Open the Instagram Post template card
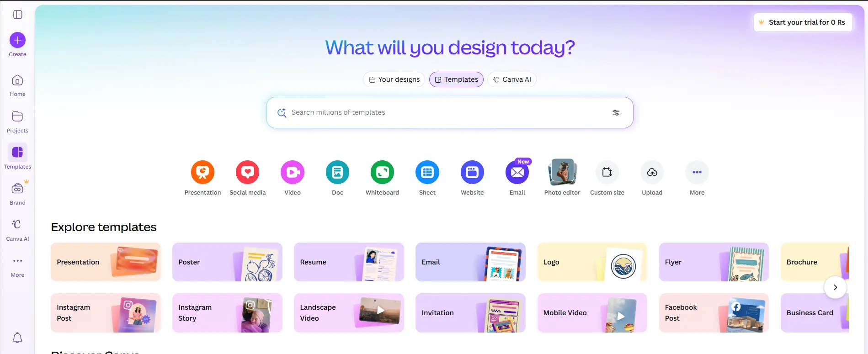Image resolution: width=868 pixels, height=354 pixels. (x=106, y=313)
